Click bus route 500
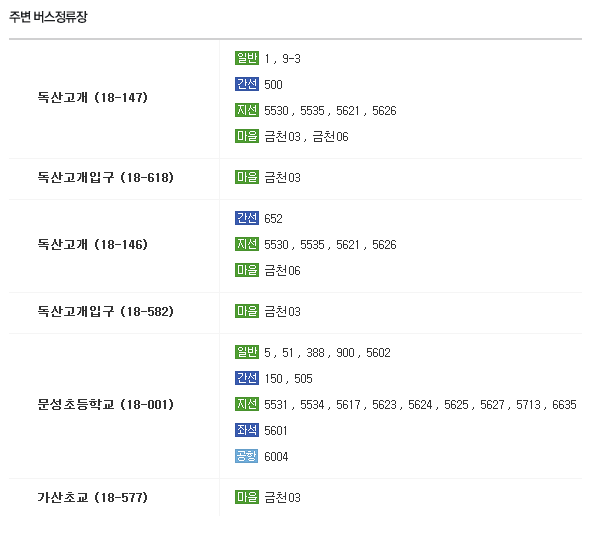This screenshot has height=550, width=600. coord(273,85)
